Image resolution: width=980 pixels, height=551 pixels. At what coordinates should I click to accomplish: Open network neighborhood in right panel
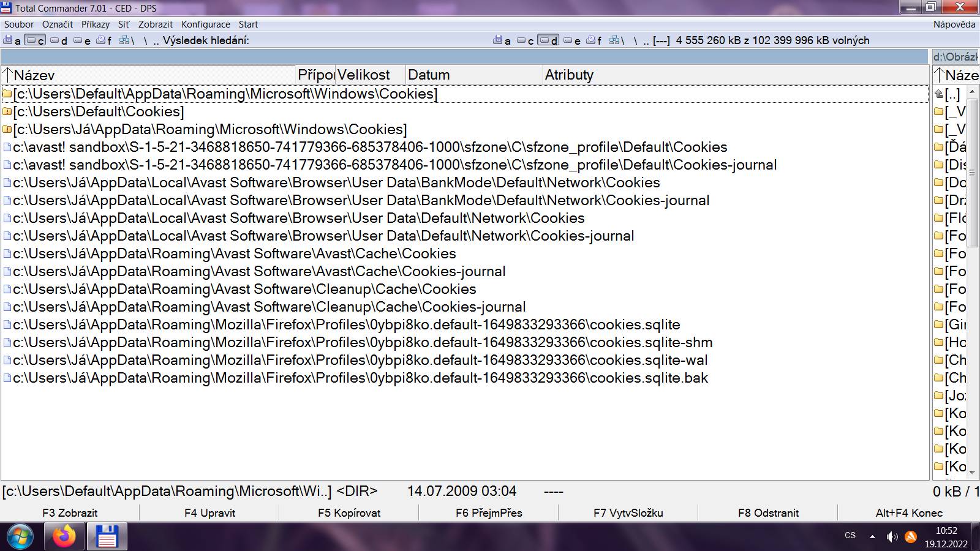617,40
